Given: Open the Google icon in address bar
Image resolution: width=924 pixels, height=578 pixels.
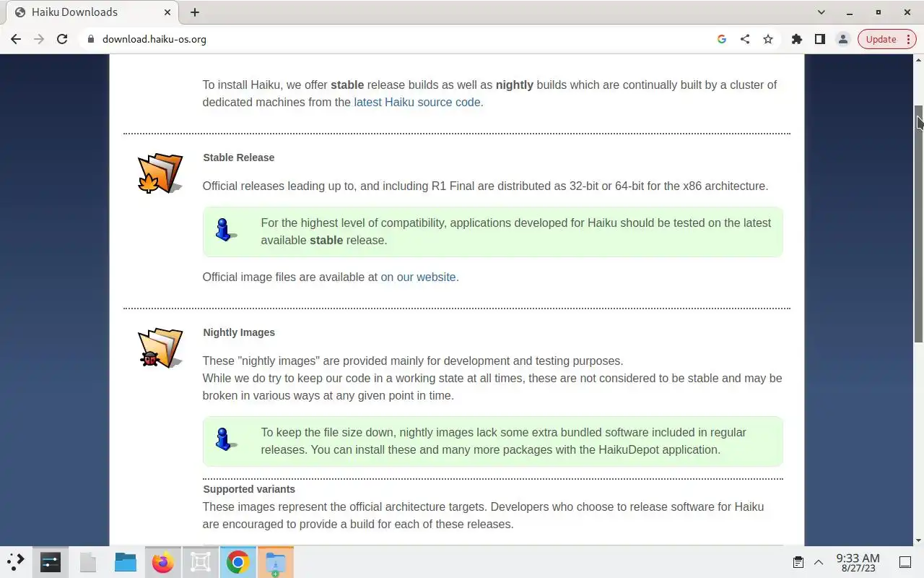Looking at the screenshot, I should (721, 39).
